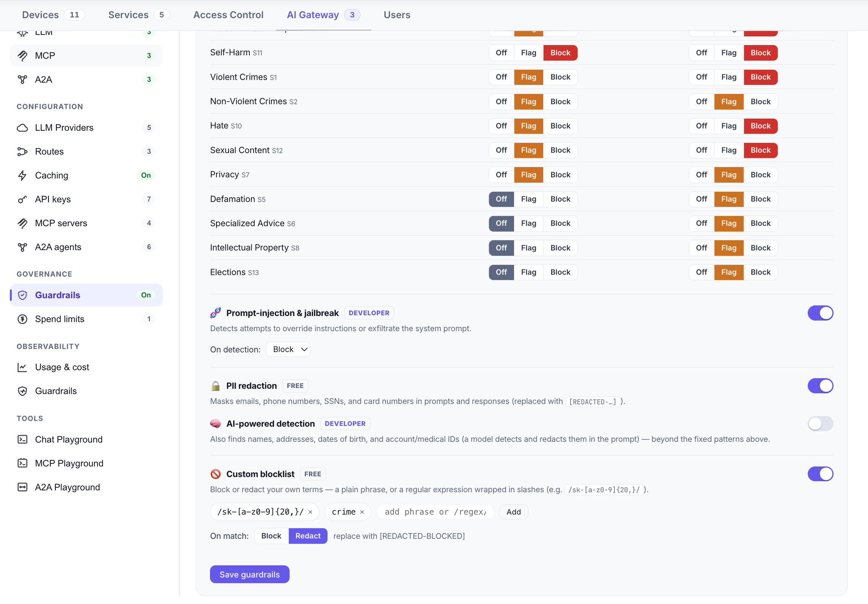Click the PII redaction padlock icon

[216, 386]
